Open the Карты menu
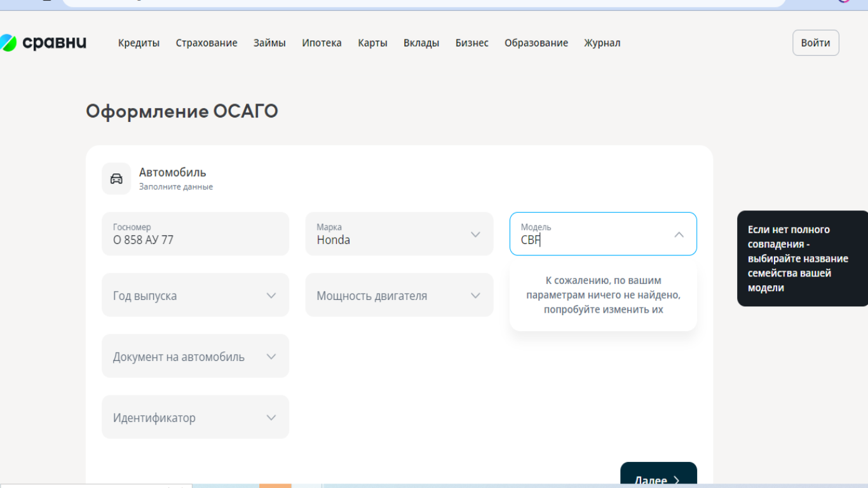 [x=372, y=43]
